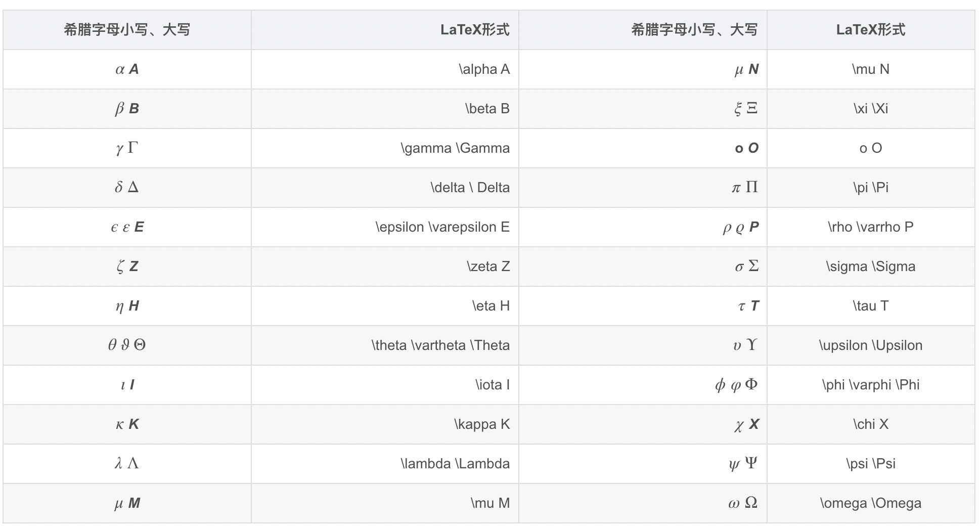
Task: Click the first LaTeX形式 column header
Action: click(x=385, y=30)
